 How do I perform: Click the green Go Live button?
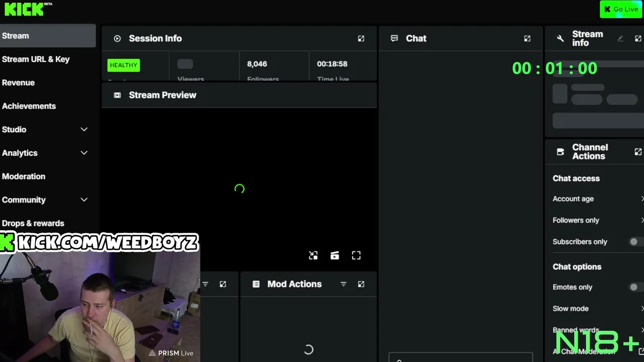pyautogui.click(x=621, y=9)
